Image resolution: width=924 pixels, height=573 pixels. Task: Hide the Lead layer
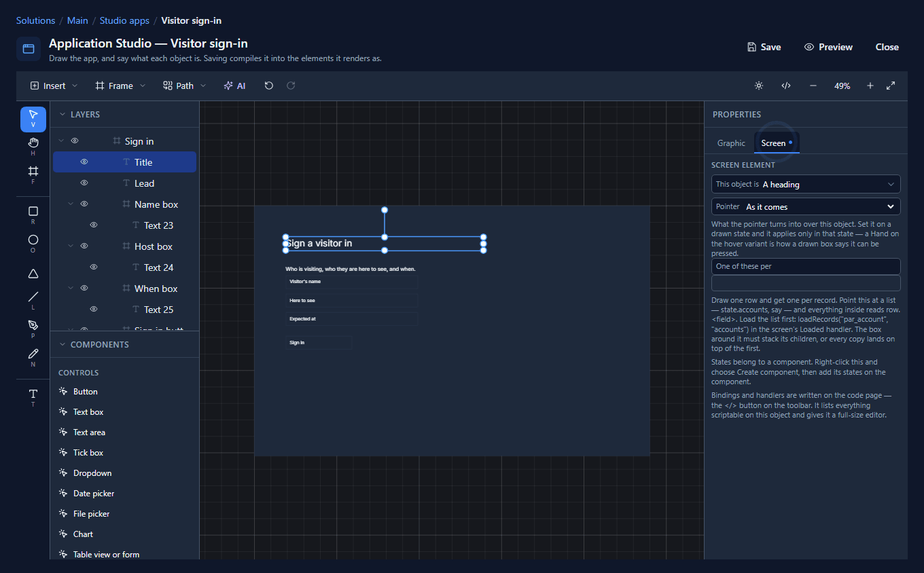[x=84, y=183]
